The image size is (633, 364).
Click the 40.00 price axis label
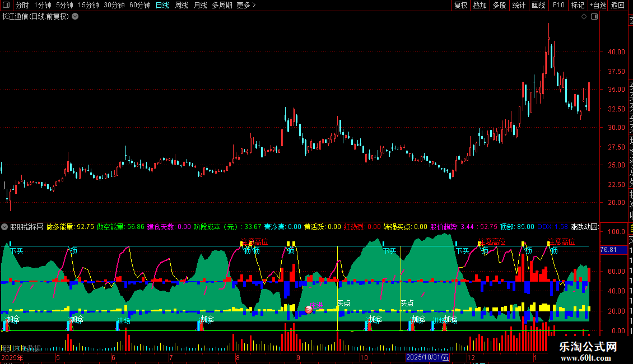tap(616, 52)
